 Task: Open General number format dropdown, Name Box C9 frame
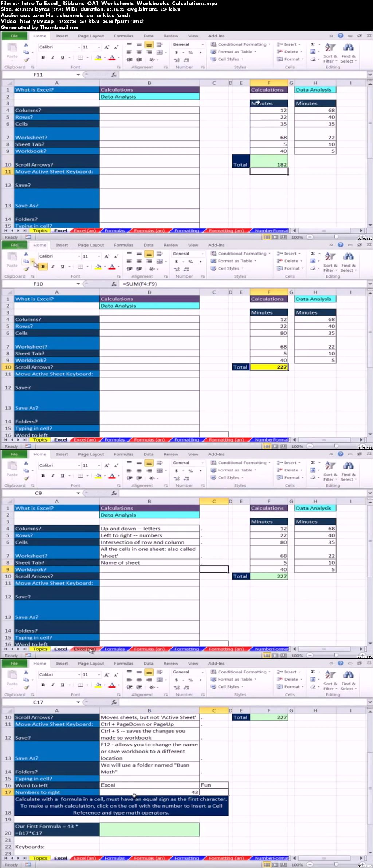pyautogui.click(x=203, y=463)
